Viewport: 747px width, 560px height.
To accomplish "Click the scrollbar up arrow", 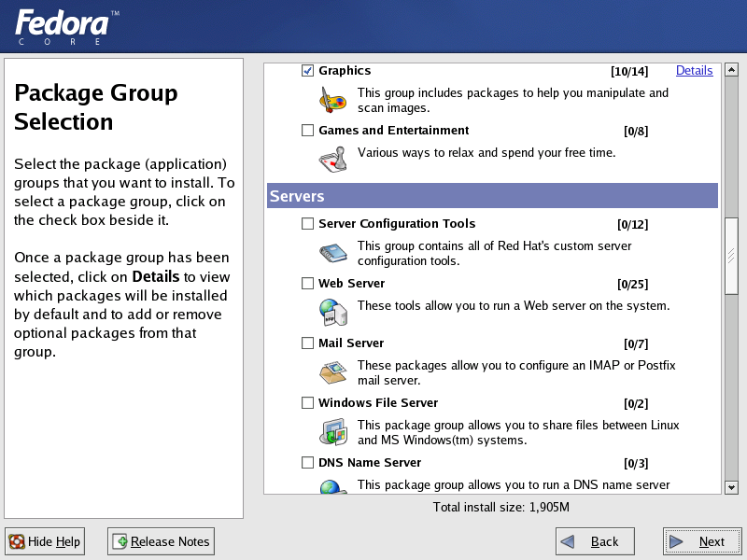I will pyautogui.click(x=731, y=70).
